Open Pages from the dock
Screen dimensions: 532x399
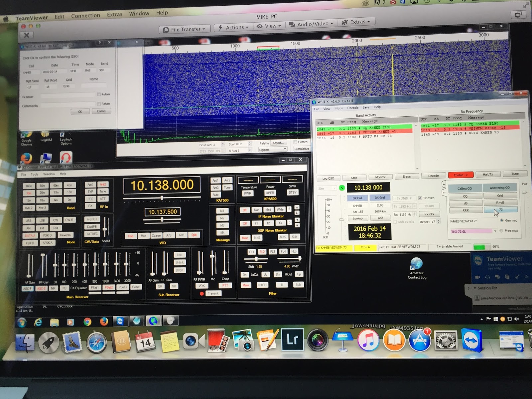click(x=268, y=340)
